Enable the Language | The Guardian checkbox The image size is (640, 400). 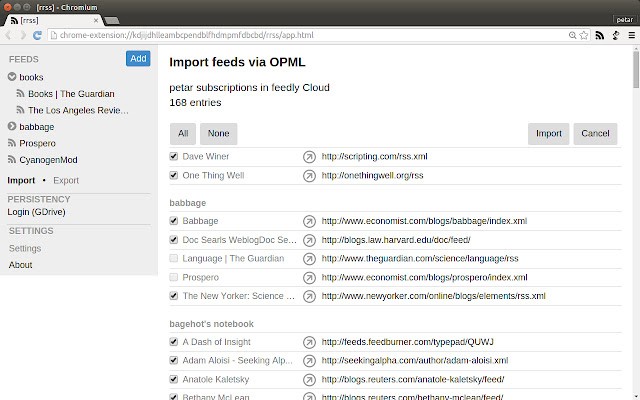[174, 259]
